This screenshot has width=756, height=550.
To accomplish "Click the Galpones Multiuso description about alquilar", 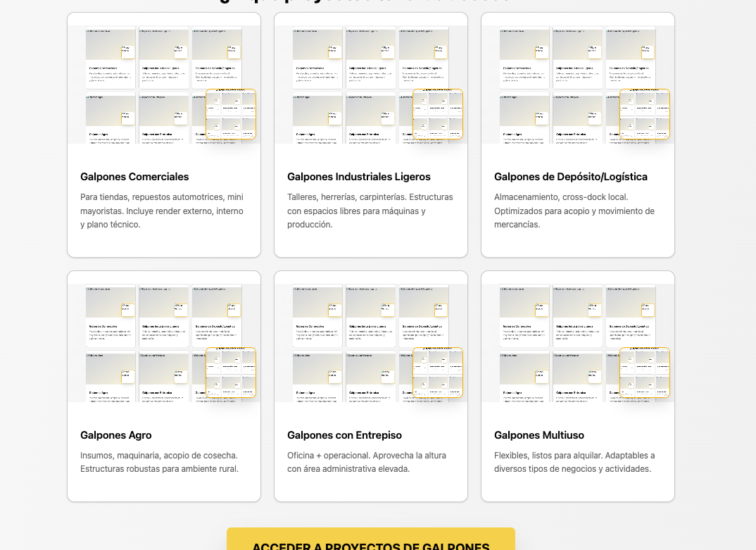I will click(574, 462).
